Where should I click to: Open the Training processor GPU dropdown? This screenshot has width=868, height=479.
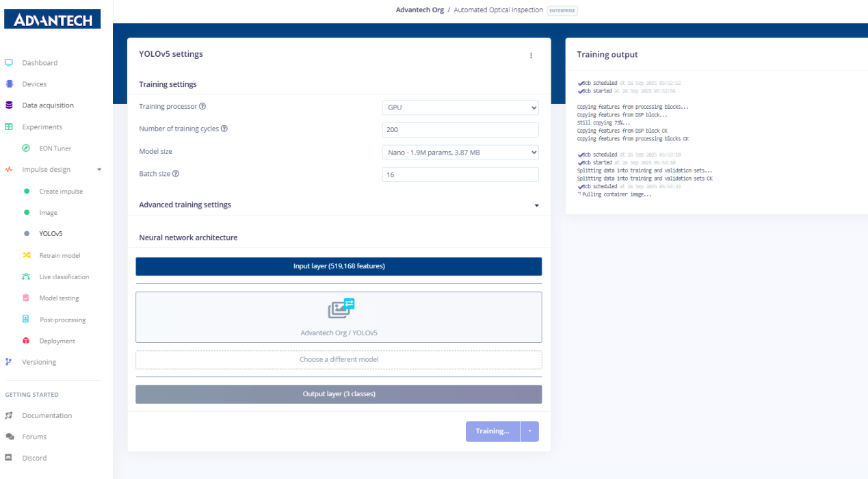pyautogui.click(x=460, y=107)
